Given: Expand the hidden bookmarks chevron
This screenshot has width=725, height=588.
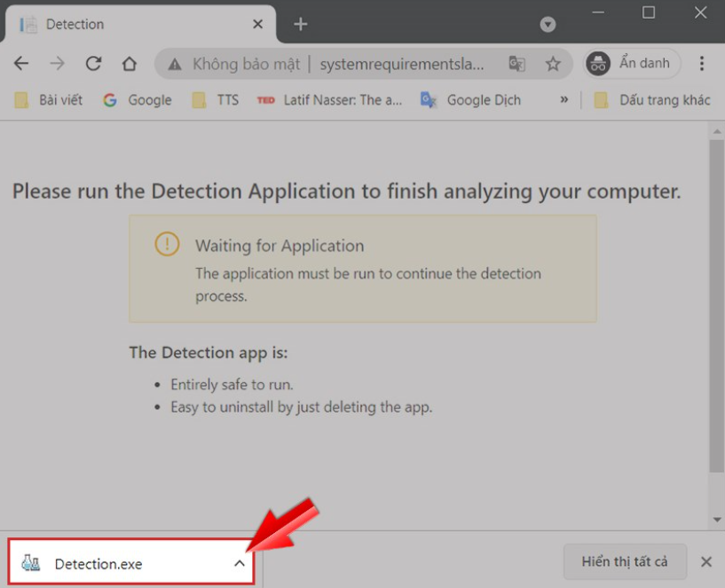Looking at the screenshot, I should (x=564, y=99).
